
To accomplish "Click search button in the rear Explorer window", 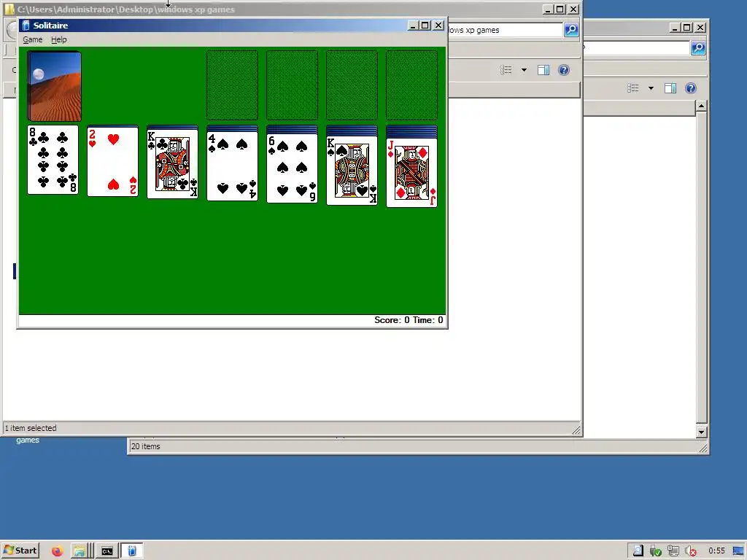I will click(698, 47).
